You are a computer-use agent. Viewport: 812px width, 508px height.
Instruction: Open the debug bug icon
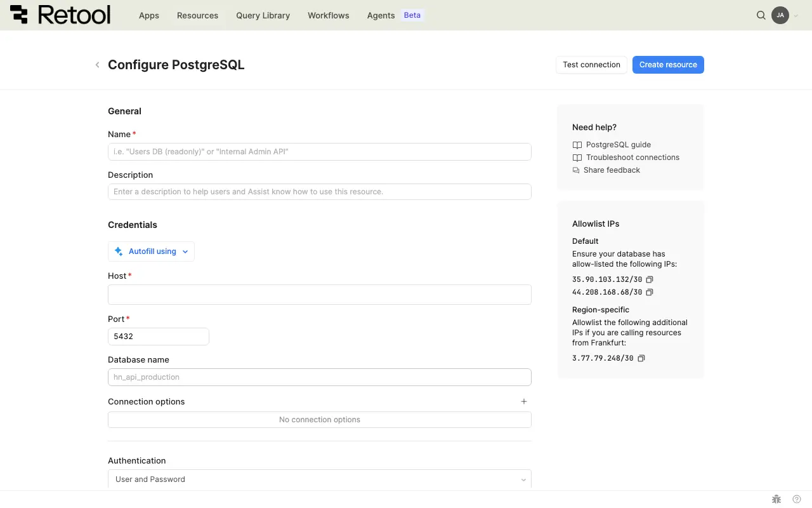tap(776, 499)
